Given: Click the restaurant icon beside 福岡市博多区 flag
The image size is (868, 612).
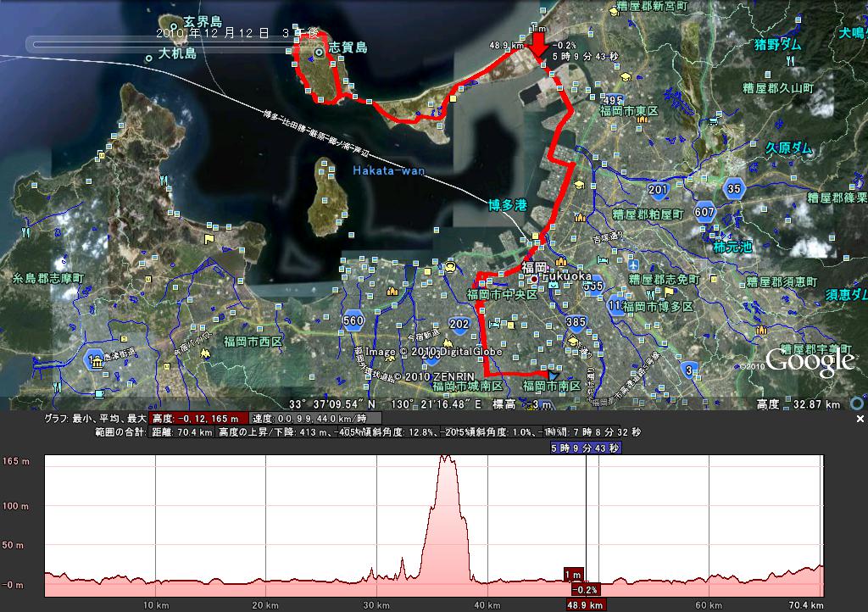Looking at the screenshot, I should [650, 295].
